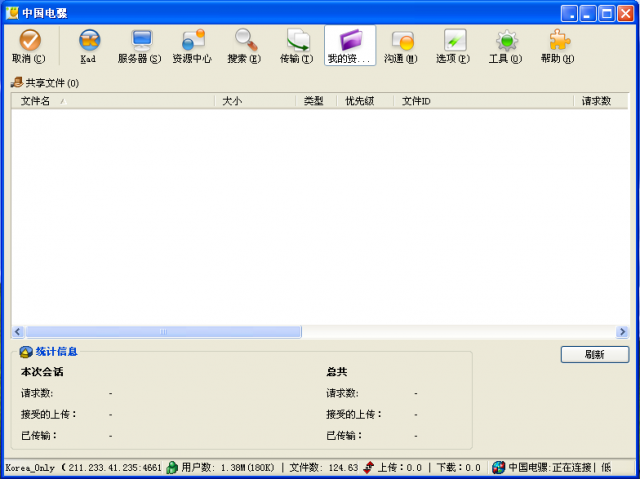The image size is (640, 479).
Task: Click the globe connection status icon
Action: pos(498,467)
